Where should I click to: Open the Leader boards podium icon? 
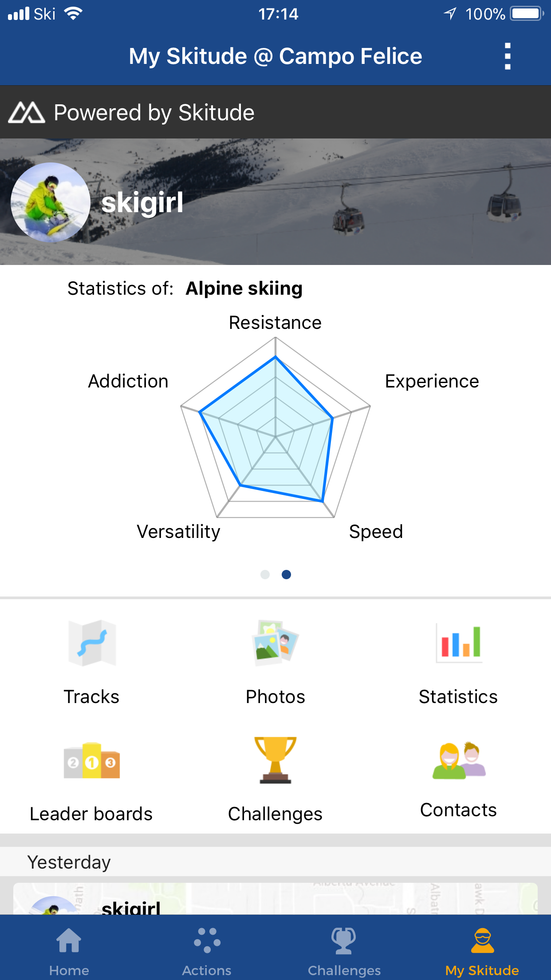tap(92, 761)
